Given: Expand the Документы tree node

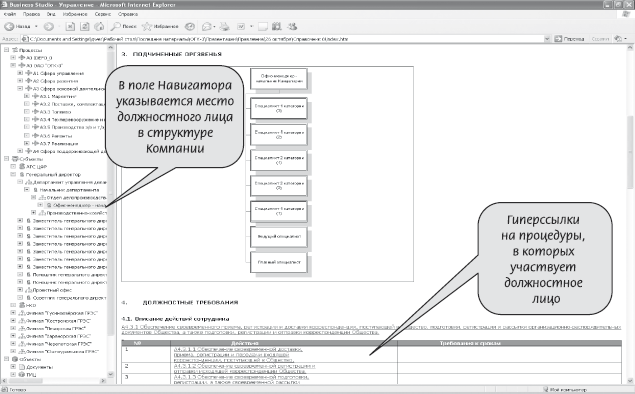Looking at the screenshot, I should click(13, 367).
